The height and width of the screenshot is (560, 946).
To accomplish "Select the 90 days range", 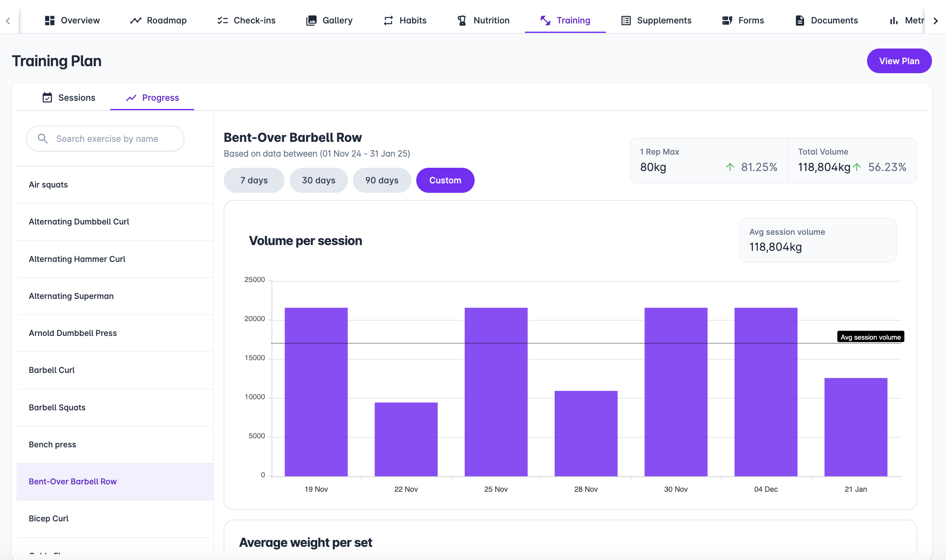I will point(382,180).
